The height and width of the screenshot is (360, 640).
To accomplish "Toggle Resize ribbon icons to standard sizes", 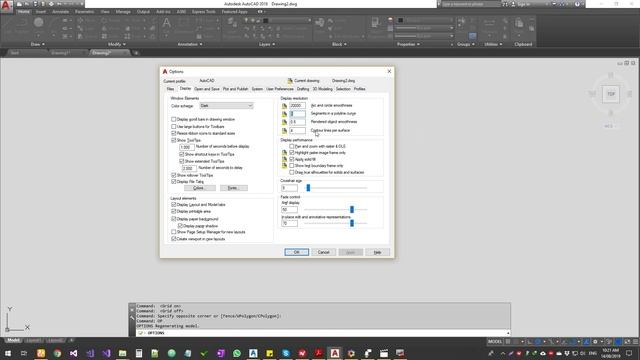I will (173, 133).
